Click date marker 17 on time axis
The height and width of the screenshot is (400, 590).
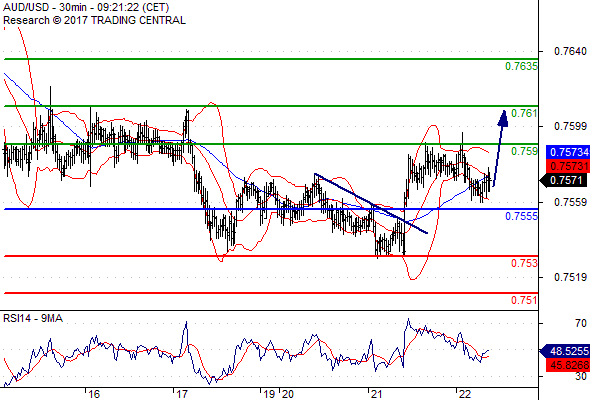[182, 394]
